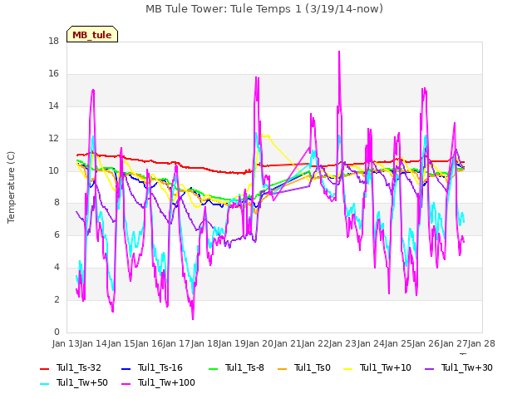Click the MB_tule label box
This screenshot has height=399, width=532.
(x=92, y=34)
